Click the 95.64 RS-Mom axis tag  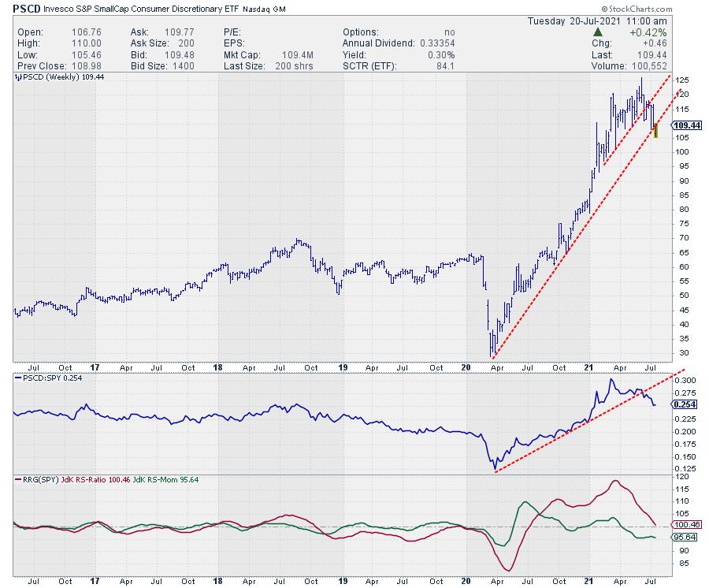click(x=683, y=537)
